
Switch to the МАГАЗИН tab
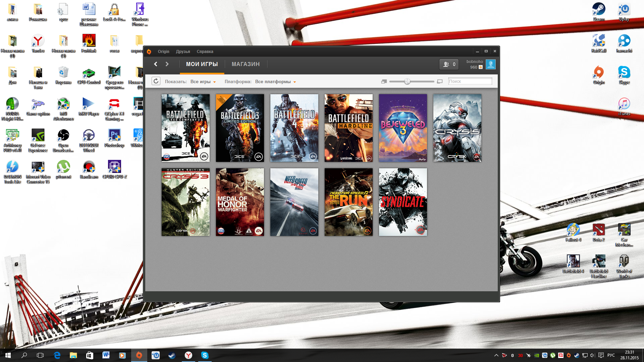pyautogui.click(x=246, y=64)
